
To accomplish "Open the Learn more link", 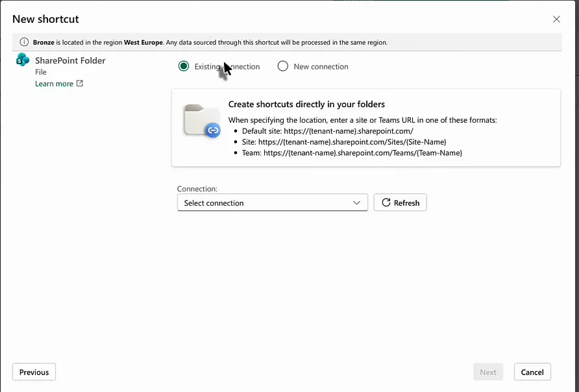I will 55,84.
